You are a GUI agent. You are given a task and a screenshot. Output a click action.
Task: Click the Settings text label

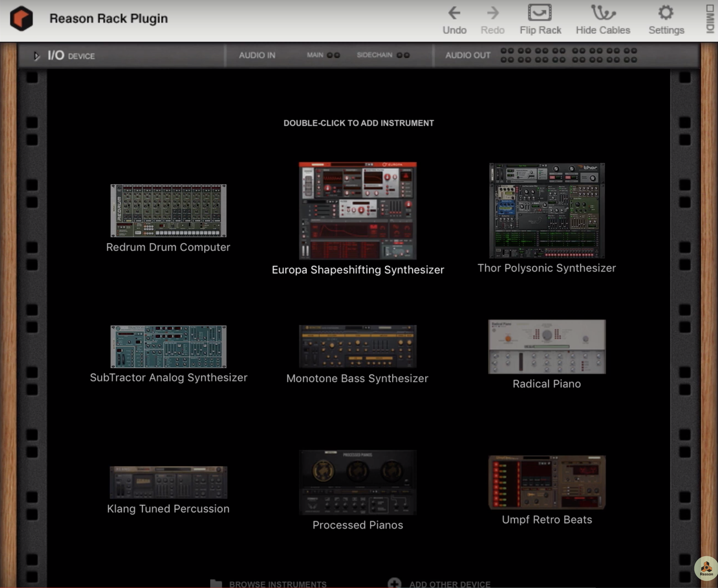(666, 31)
